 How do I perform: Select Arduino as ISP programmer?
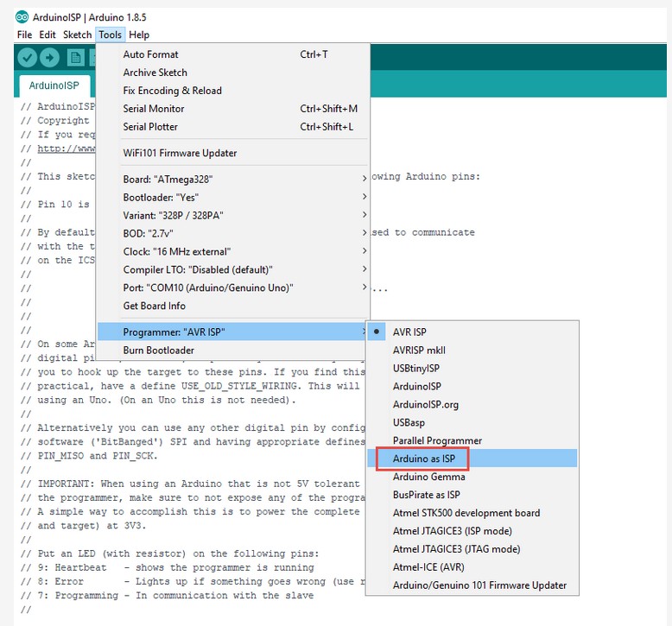click(472, 458)
